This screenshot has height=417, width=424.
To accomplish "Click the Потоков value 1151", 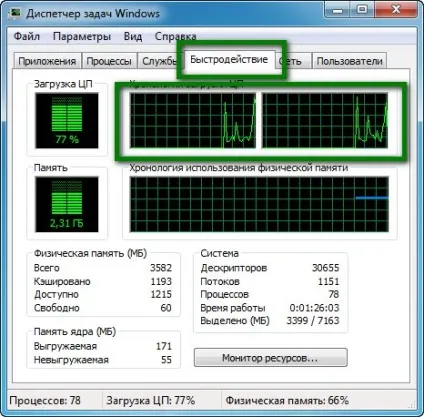I will (x=328, y=281).
